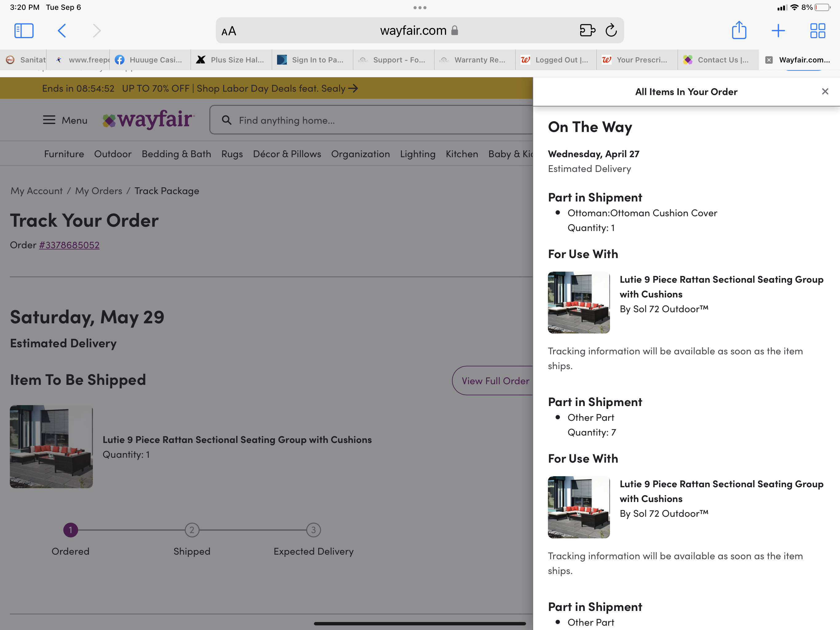Image resolution: width=840 pixels, height=630 pixels.
Task: Switch to the Huuuge Casino tab
Action: 150,60
